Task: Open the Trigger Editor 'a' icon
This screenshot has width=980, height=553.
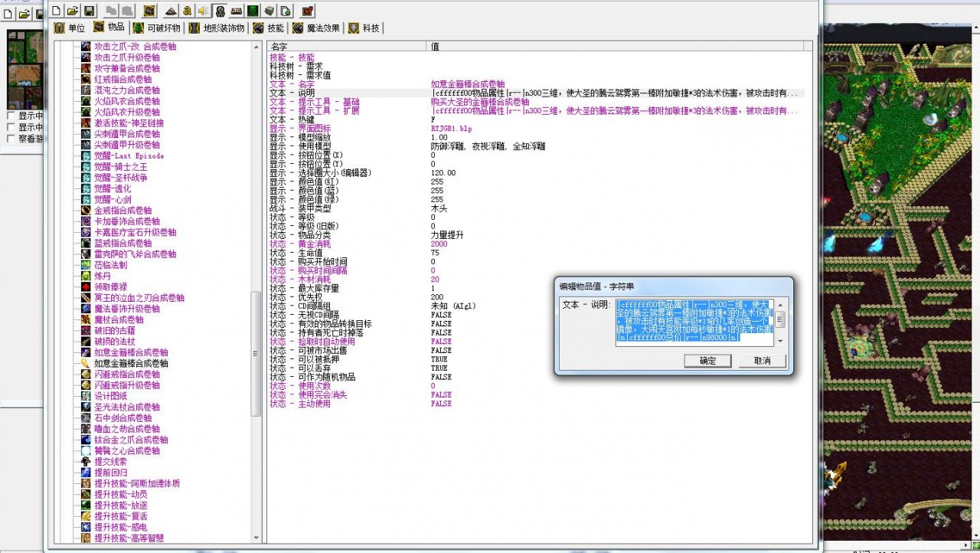Action: [188, 11]
